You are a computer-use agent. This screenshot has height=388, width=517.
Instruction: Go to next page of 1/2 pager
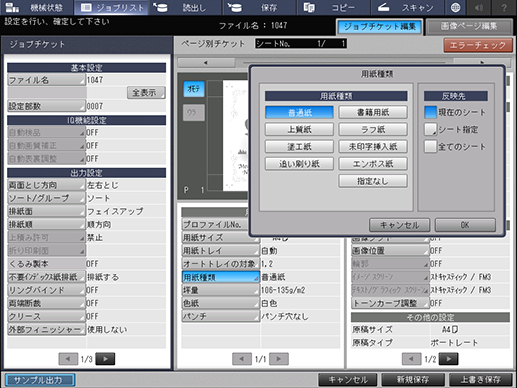point(448,359)
